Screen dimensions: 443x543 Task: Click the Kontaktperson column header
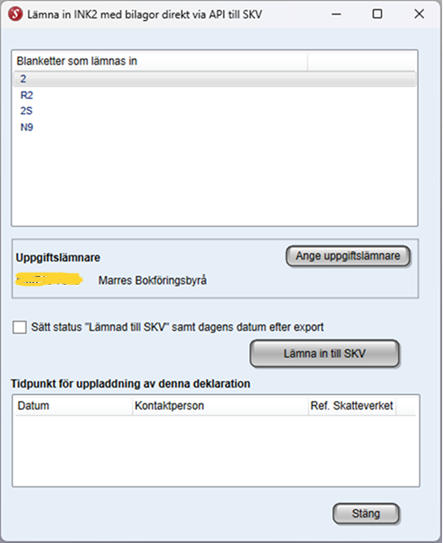pos(220,406)
